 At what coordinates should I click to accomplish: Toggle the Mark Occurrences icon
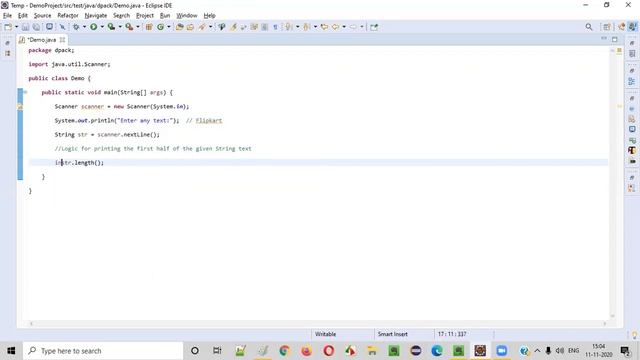(x=233, y=27)
